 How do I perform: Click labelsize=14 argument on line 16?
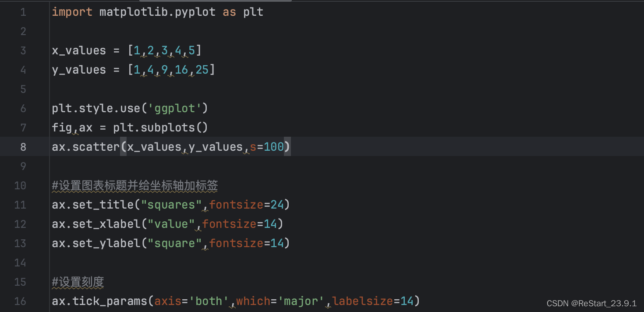click(x=373, y=301)
